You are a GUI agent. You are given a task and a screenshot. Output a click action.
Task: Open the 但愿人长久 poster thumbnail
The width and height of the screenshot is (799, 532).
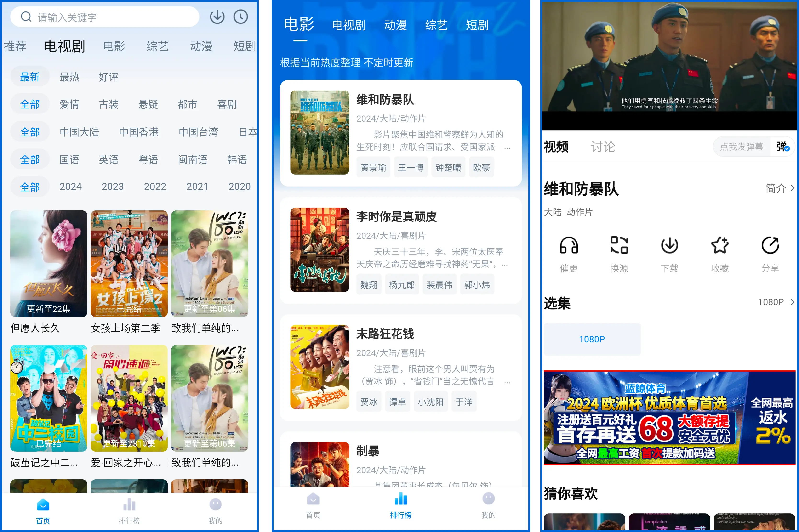[x=49, y=264]
